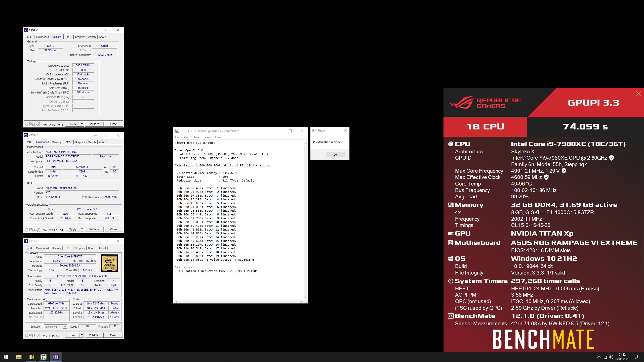Click the GPUPI vertical scrollbar down arrow

306,298
